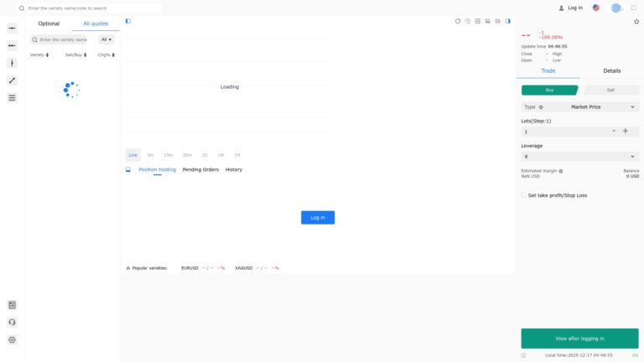Click the blue Log in button
This screenshot has height=362, width=644.
318,217
